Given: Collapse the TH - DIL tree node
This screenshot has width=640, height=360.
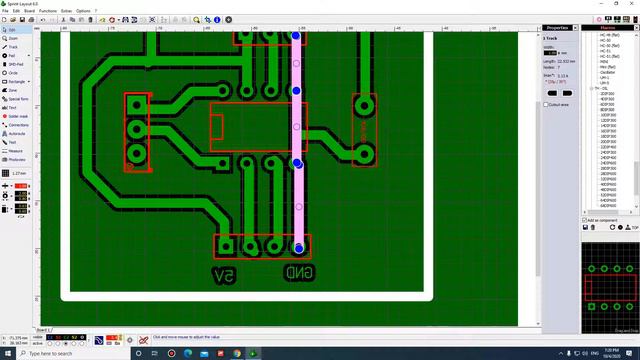Looking at the screenshot, I should pyautogui.click(x=591, y=89).
